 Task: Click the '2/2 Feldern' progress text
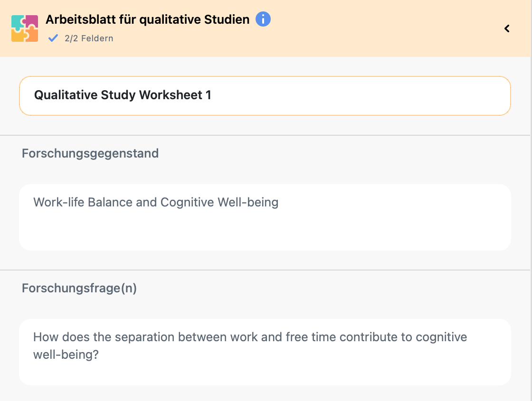(89, 38)
